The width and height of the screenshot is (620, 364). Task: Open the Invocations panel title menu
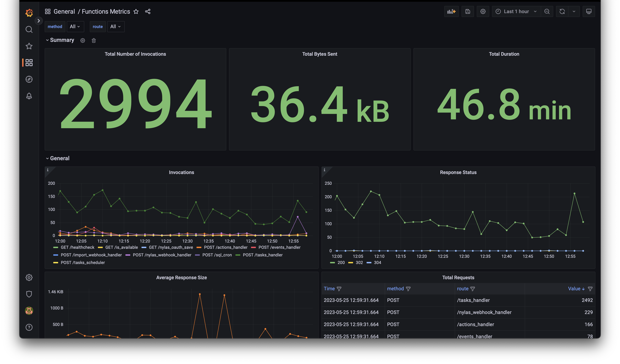click(181, 172)
